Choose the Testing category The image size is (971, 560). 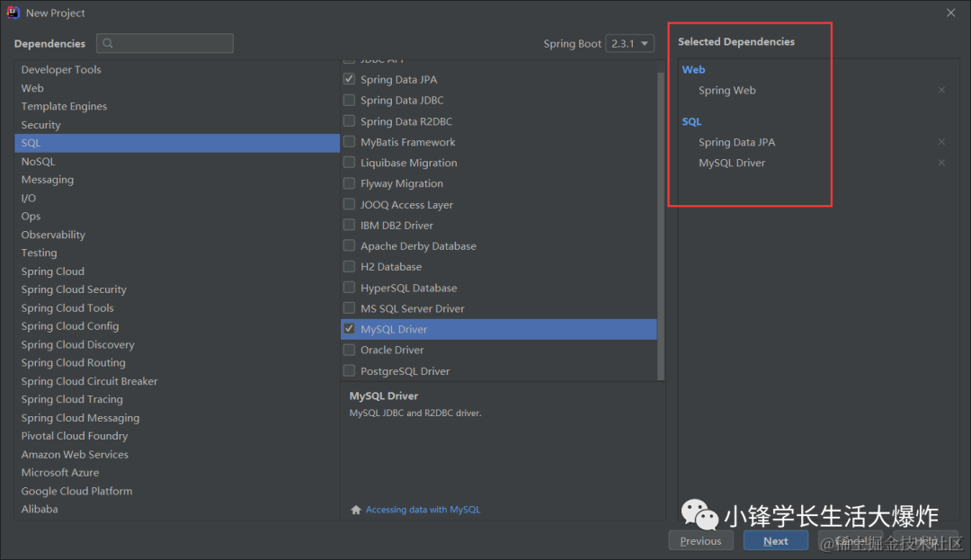[x=177, y=253]
